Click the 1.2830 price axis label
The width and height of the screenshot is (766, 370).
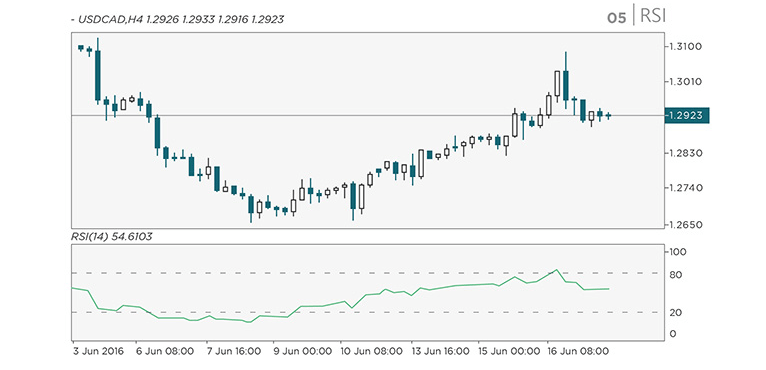pyautogui.click(x=687, y=153)
